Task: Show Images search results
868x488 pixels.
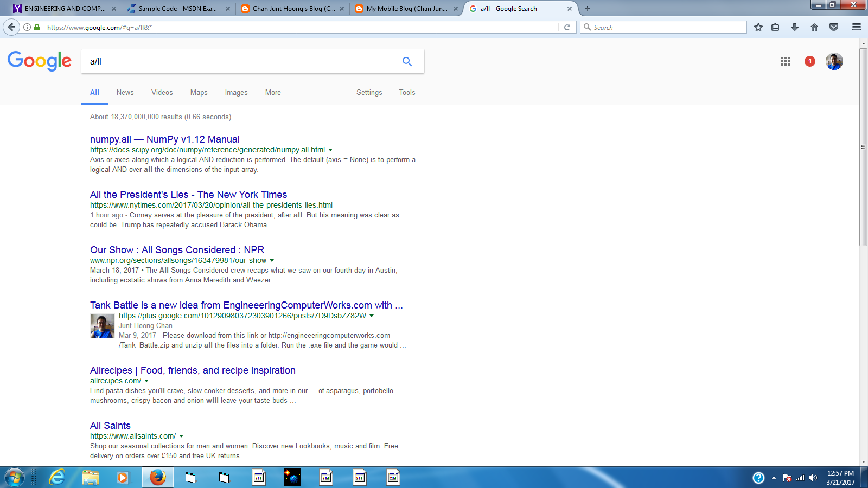Action: click(x=237, y=93)
